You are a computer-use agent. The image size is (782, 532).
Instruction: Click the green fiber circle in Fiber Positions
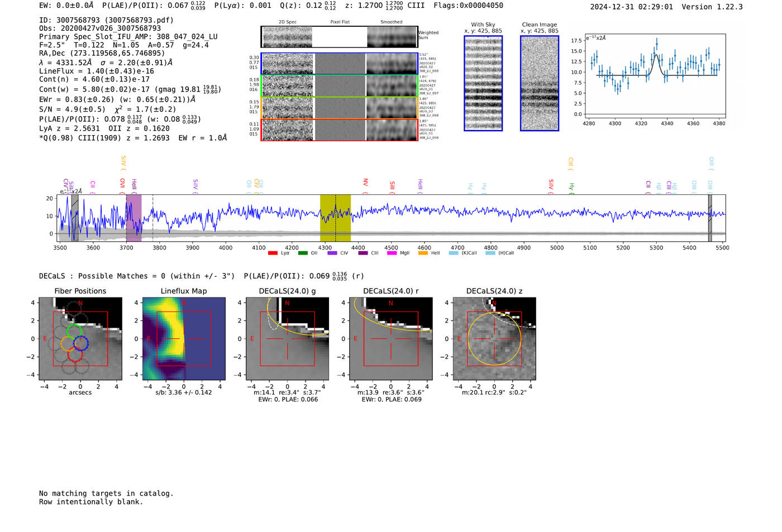[x=74, y=331]
